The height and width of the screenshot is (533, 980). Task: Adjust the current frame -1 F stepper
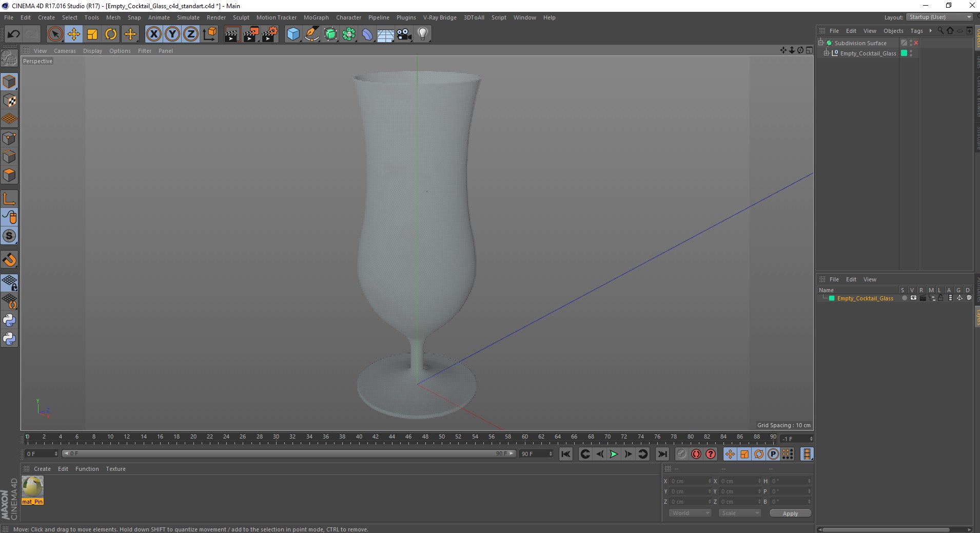pyautogui.click(x=811, y=439)
